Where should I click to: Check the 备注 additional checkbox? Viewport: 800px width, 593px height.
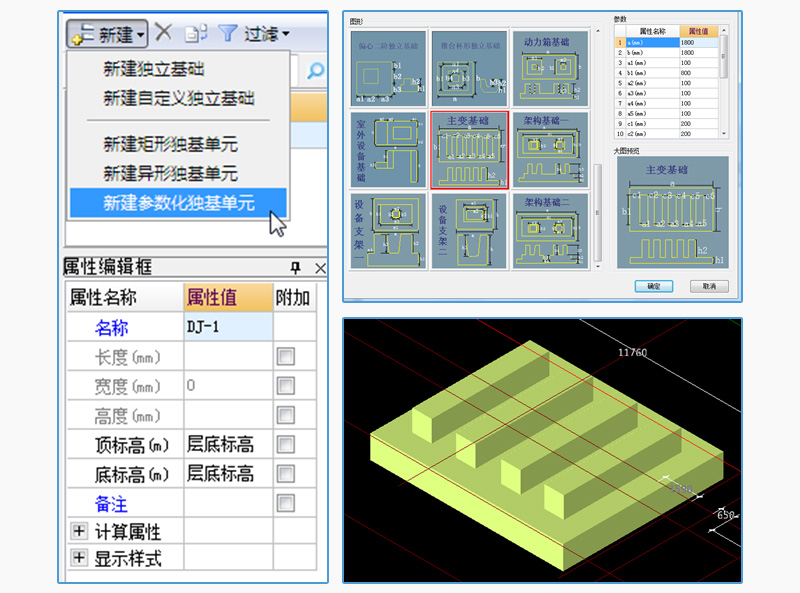tap(286, 503)
